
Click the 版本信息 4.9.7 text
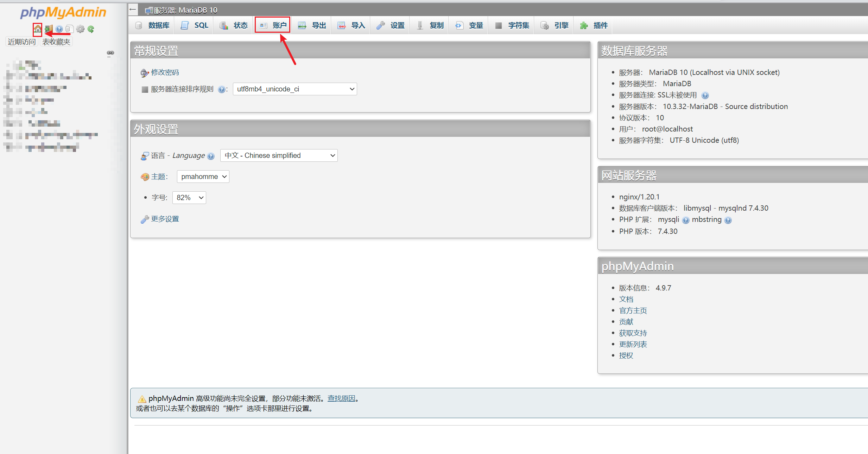click(x=645, y=288)
